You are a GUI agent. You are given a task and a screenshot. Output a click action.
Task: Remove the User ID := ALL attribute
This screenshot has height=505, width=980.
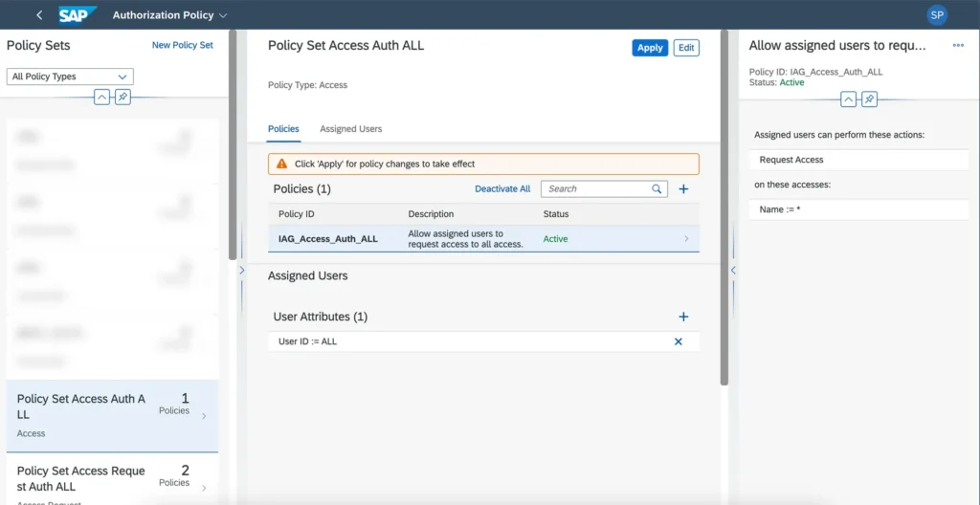[679, 341]
